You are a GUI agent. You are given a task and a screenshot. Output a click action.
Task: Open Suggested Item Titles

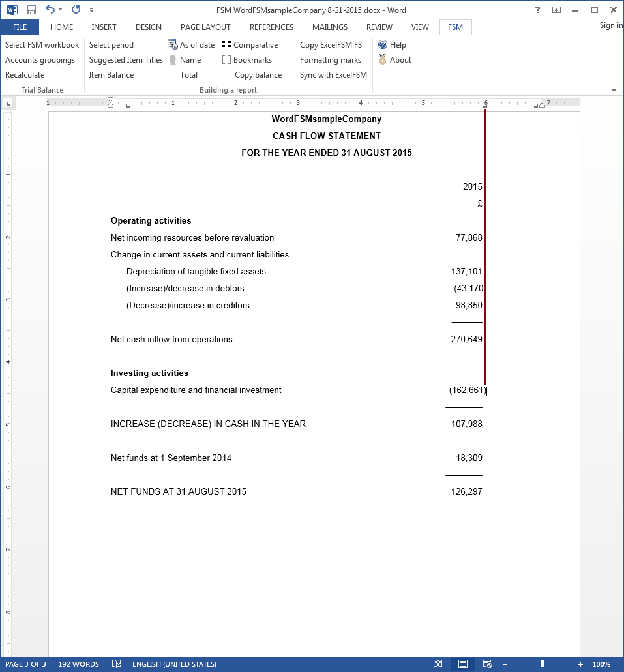[126, 59]
